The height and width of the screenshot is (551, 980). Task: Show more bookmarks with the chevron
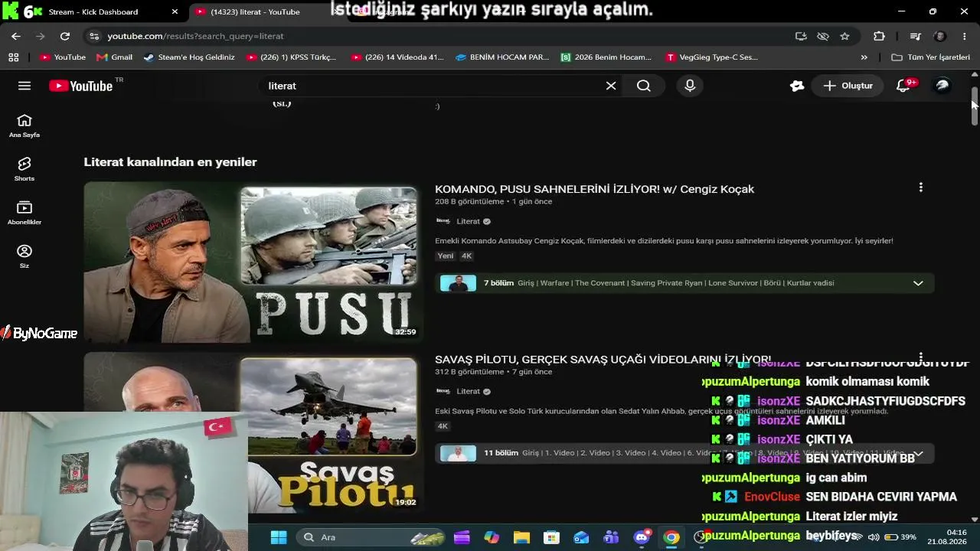864,57
